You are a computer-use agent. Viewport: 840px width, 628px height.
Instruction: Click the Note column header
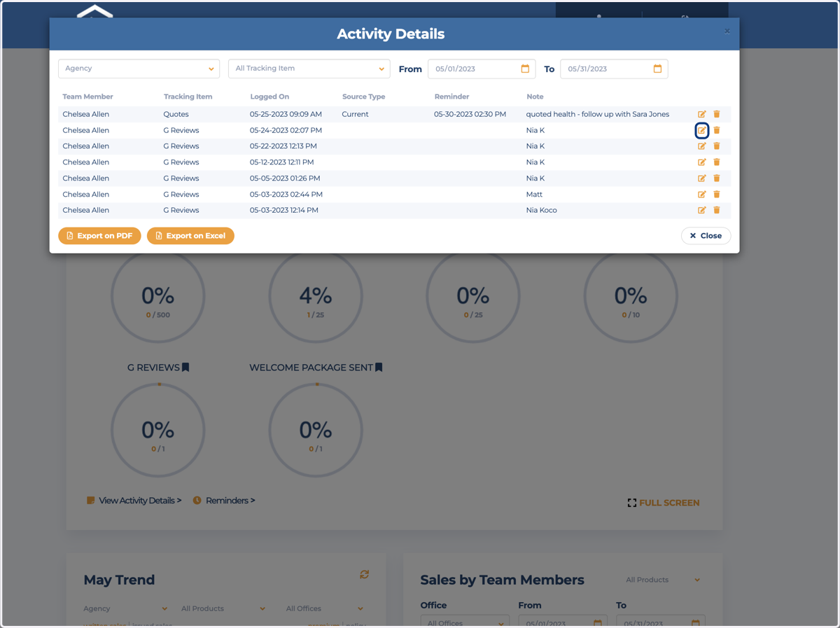535,97
